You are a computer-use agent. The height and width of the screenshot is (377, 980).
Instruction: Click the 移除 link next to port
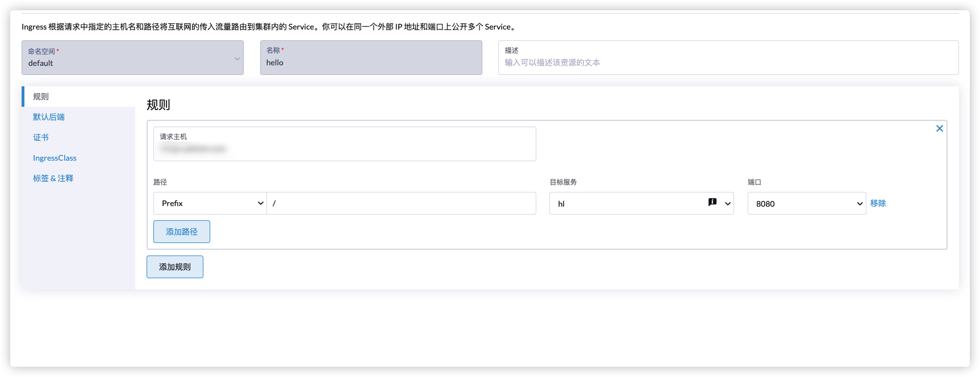878,203
